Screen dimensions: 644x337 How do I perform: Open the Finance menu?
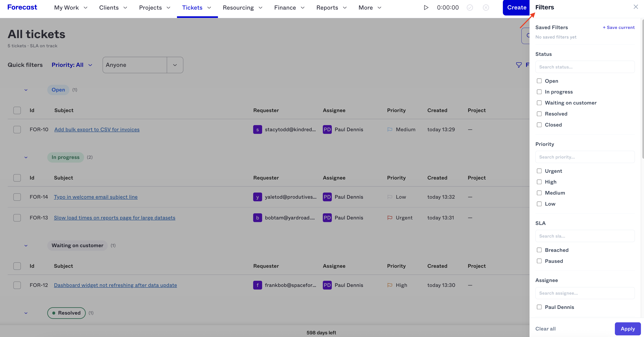[x=289, y=8]
